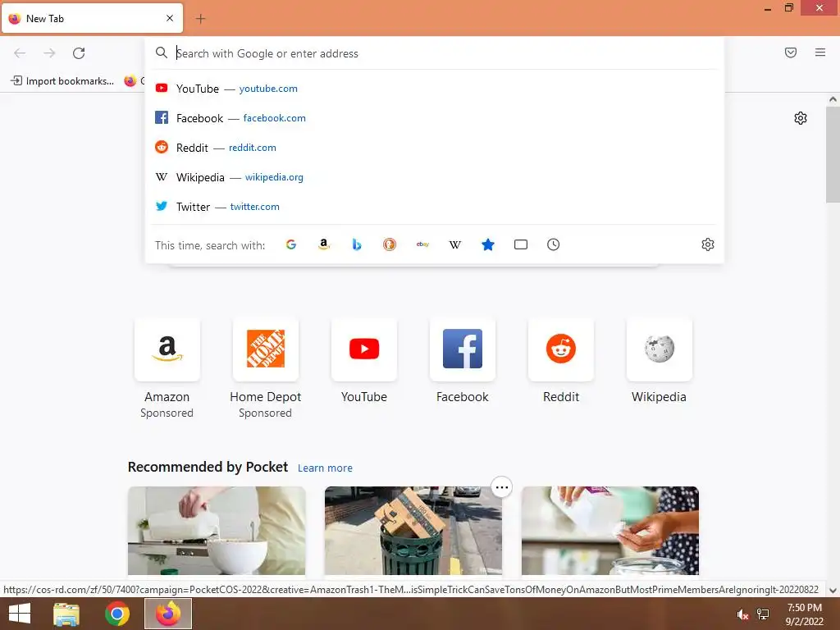The image size is (840, 630).
Task: Go forward with the forward arrow
Action: click(x=49, y=53)
